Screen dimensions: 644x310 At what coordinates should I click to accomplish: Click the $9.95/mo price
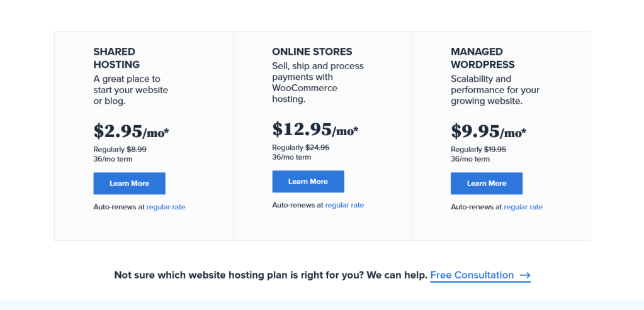tap(489, 131)
